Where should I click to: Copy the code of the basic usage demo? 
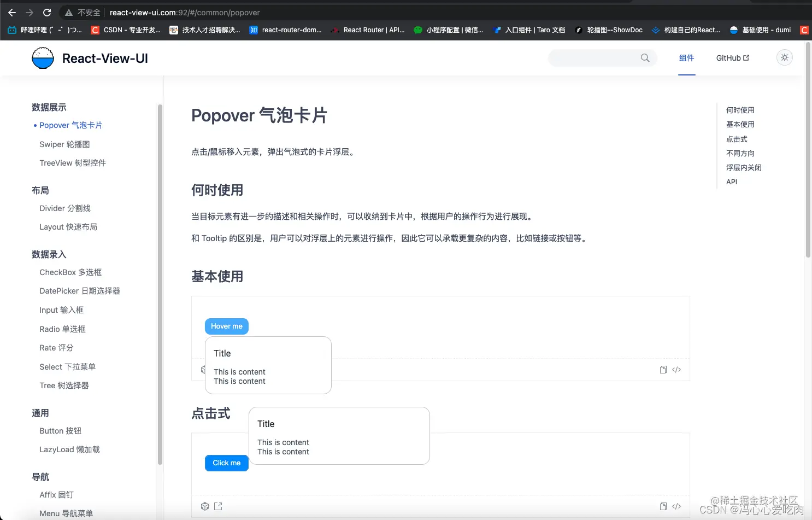point(663,370)
